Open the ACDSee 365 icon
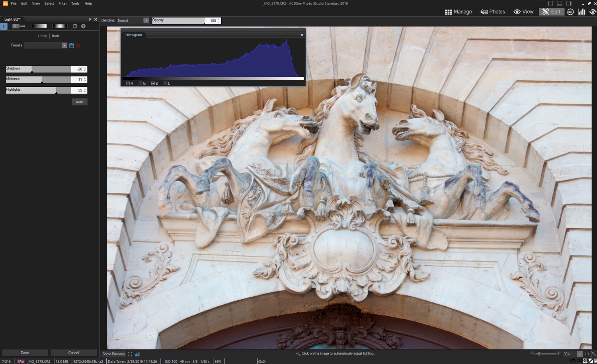This screenshot has width=597, height=364. tap(570, 12)
